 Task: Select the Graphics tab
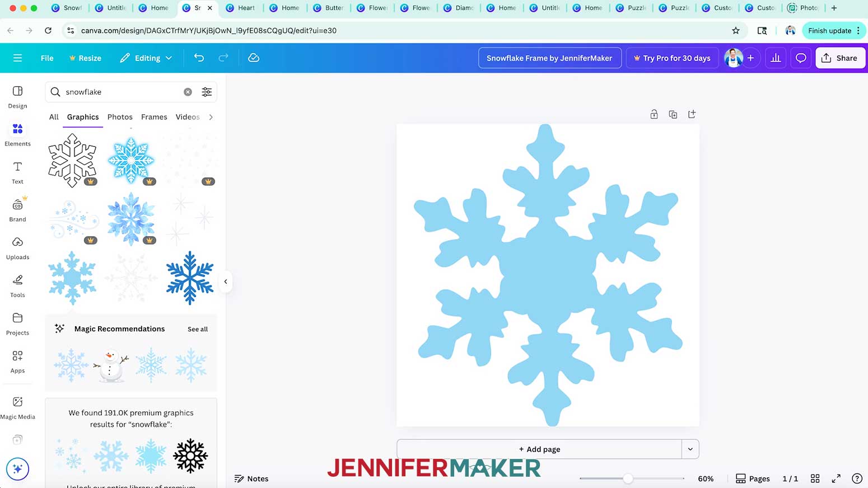[x=83, y=117]
